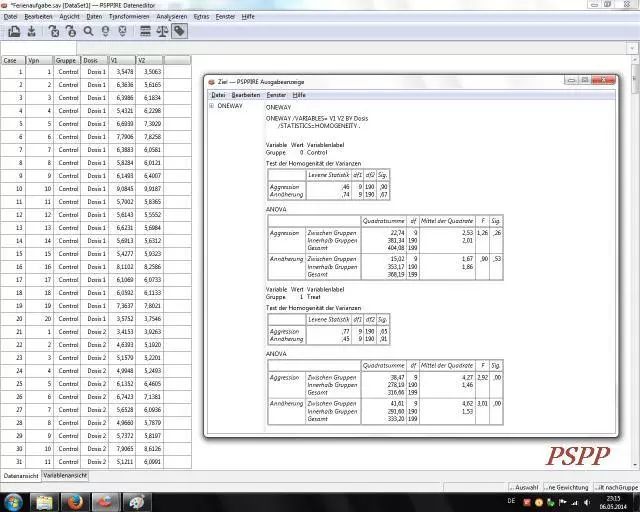Open the Datei menu in the data editor
Image resolution: width=640 pixels, height=512 pixels.
coord(11,17)
